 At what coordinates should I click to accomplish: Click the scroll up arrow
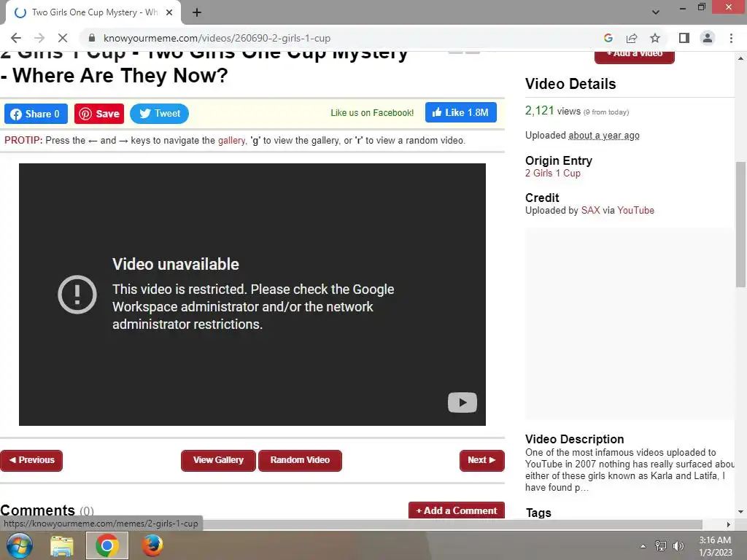point(740,58)
